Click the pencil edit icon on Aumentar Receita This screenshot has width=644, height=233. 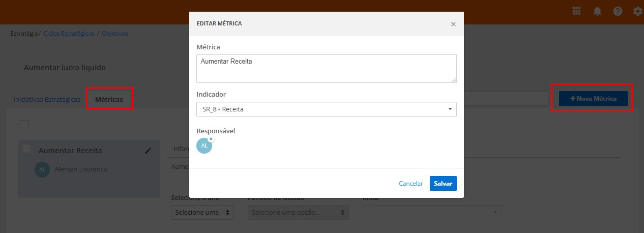[148, 151]
